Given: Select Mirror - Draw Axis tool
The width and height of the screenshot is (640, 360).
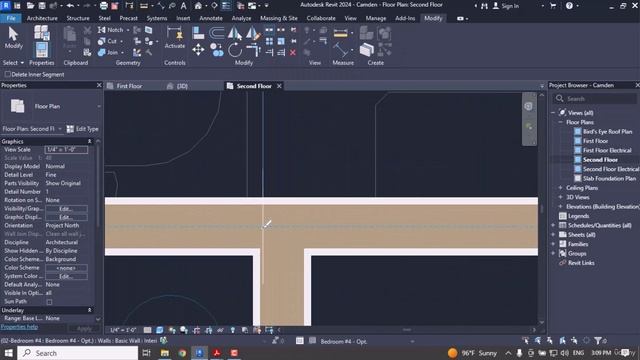Looking at the screenshot, I should [x=253, y=33].
